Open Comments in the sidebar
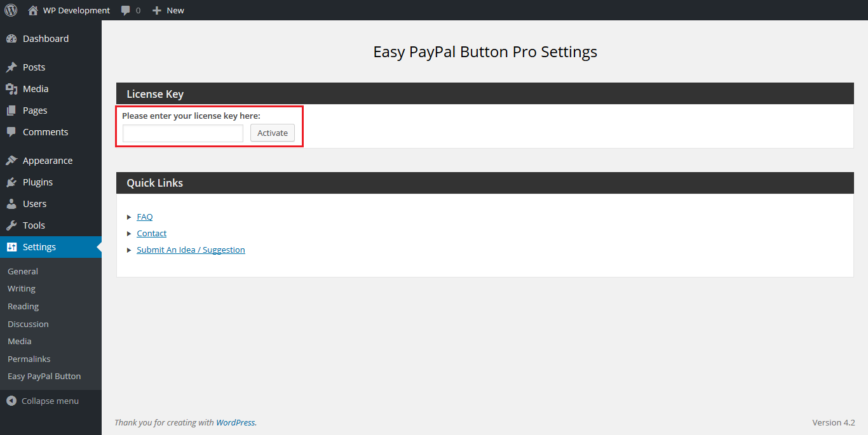 [x=51, y=132]
